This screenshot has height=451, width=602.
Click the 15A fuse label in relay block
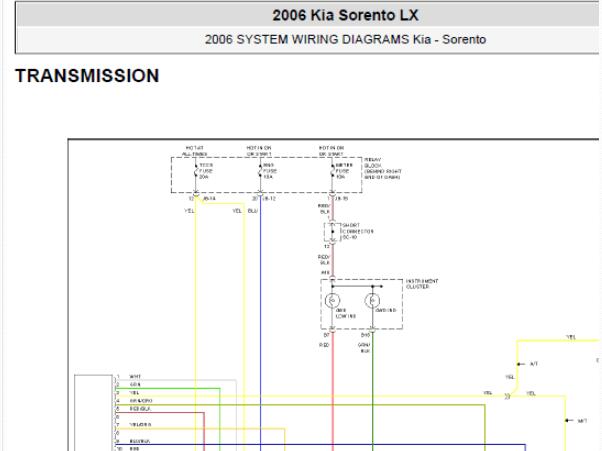pos(270,171)
